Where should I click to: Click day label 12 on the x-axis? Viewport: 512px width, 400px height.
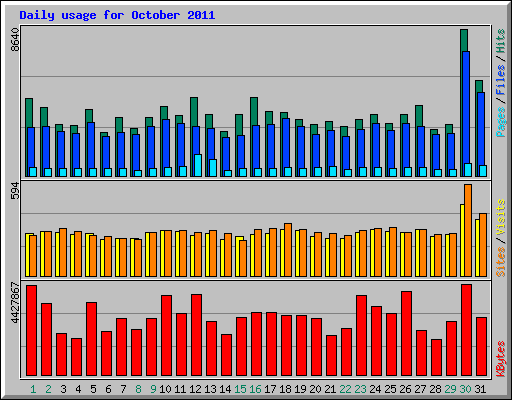tap(195, 389)
